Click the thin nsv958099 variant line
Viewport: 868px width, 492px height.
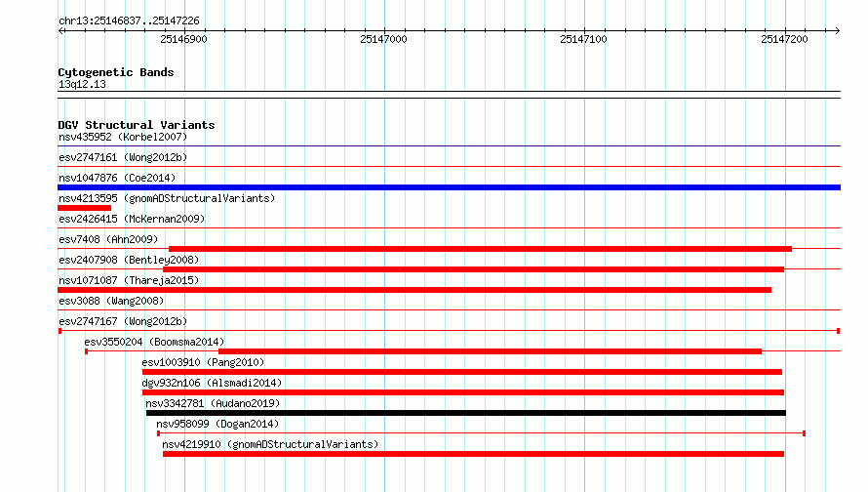[481, 433]
